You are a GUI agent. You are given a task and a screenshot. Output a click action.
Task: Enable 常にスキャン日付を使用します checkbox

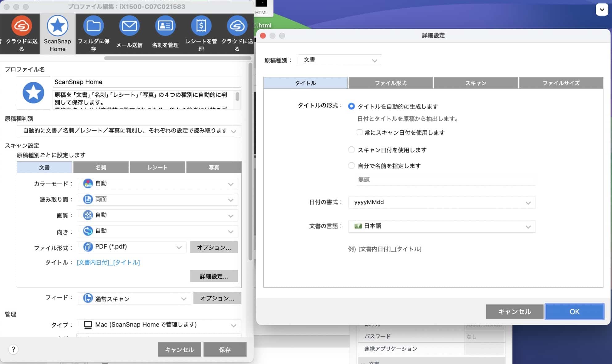(359, 132)
